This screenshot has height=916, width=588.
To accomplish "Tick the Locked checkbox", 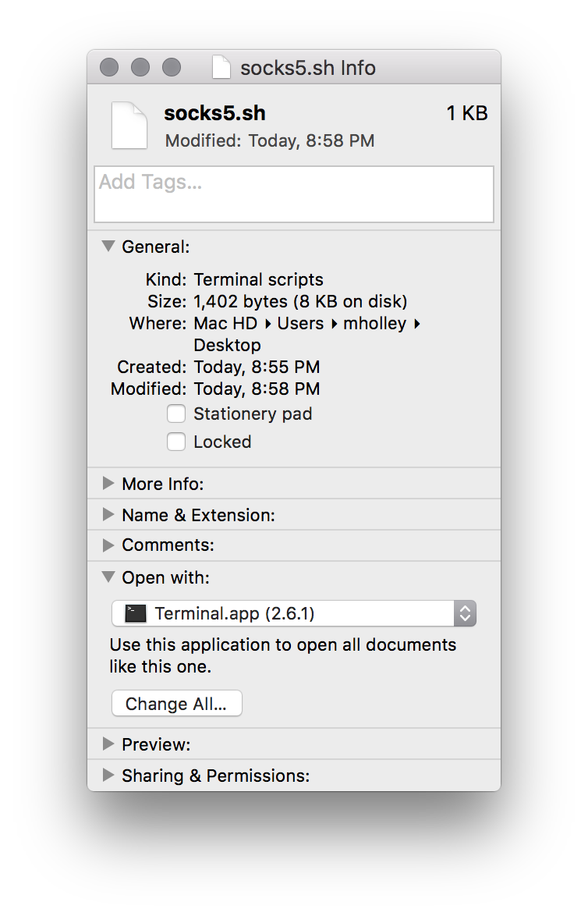I will [176, 442].
